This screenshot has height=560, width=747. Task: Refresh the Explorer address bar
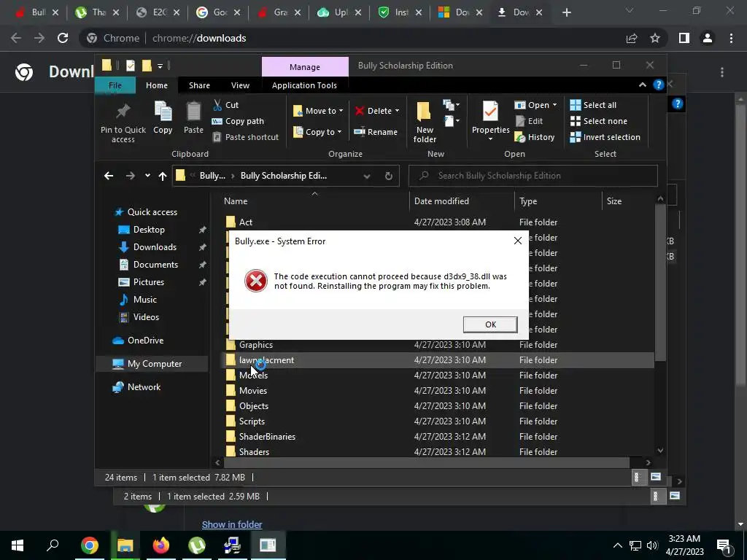389,176
